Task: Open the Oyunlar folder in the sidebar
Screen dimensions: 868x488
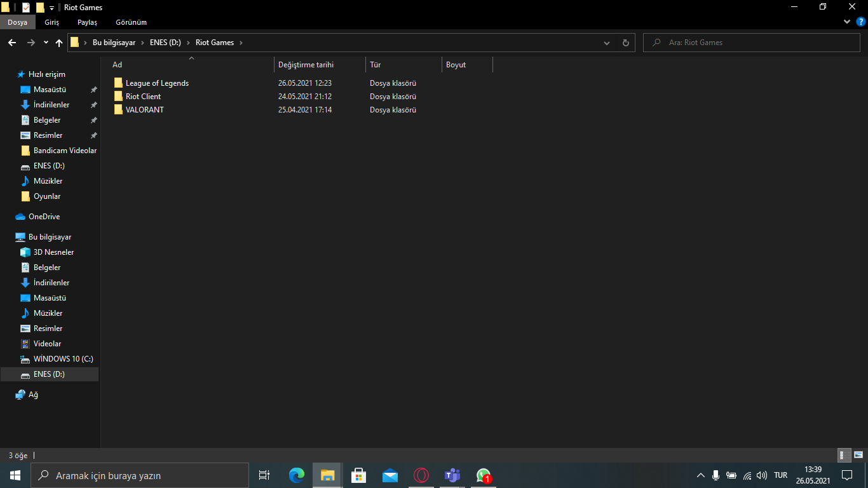Action: (x=47, y=196)
